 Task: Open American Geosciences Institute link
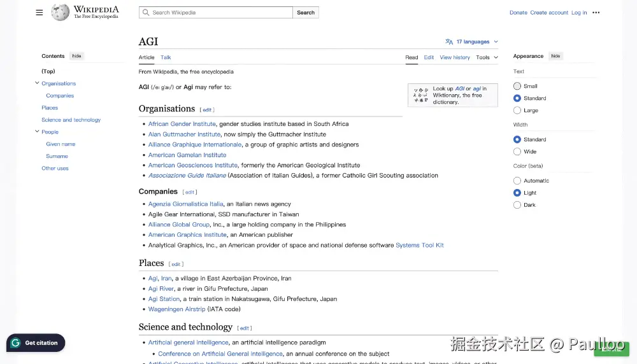(192, 165)
